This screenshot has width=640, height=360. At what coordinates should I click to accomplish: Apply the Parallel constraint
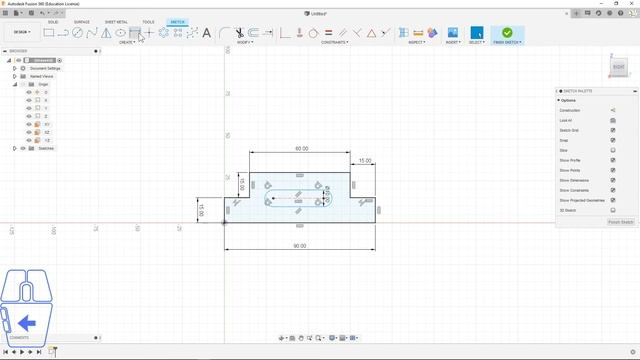(342, 33)
